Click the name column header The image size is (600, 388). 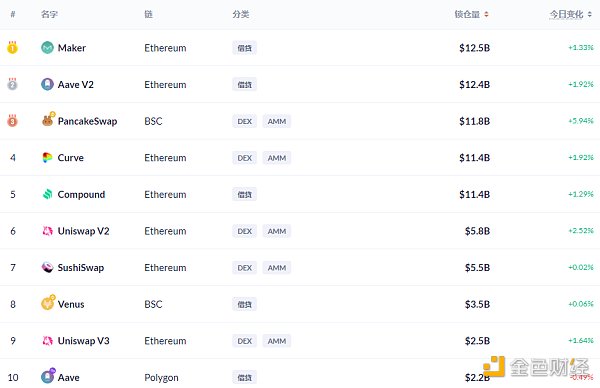click(x=49, y=15)
